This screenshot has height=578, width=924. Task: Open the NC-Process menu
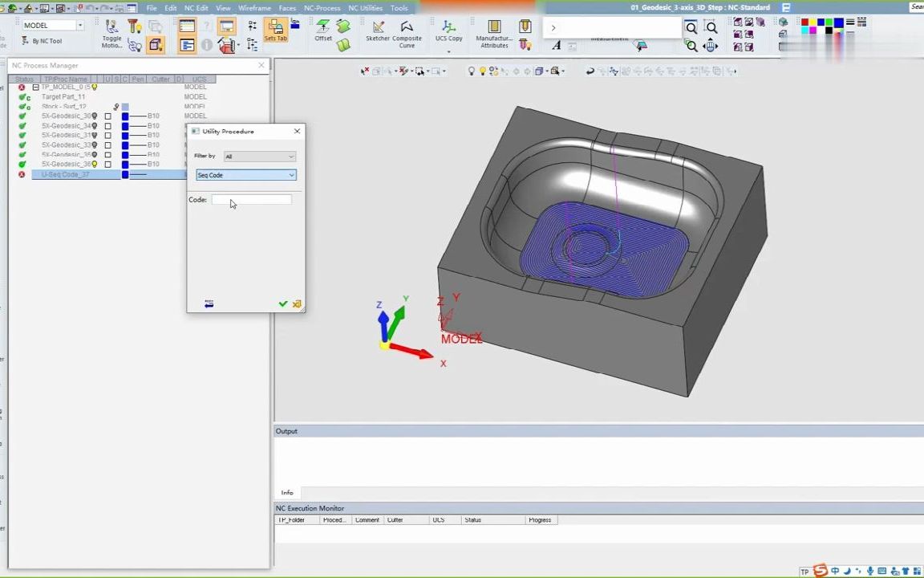pyautogui.click(x=322, y=8)
